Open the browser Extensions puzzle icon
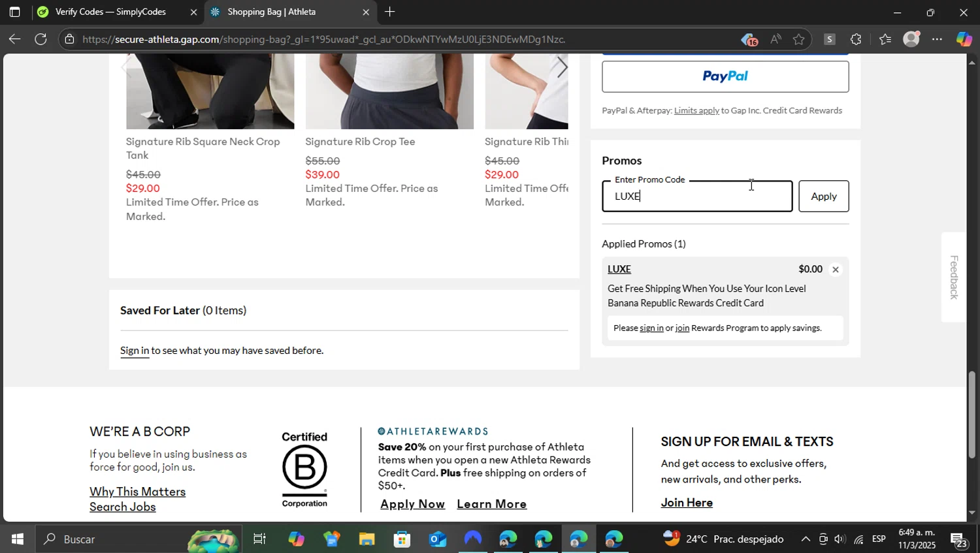980x553 pixels. (856, 39)
